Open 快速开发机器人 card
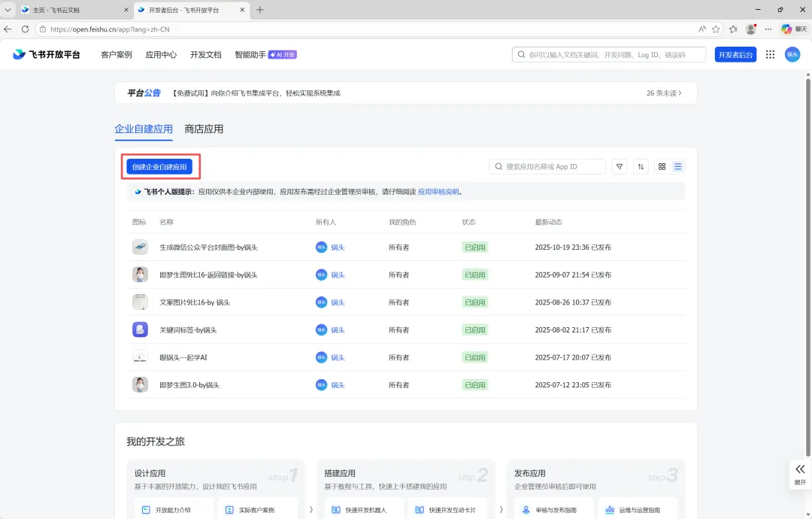Viewport: 812px width, 519px height. point(364,508)
